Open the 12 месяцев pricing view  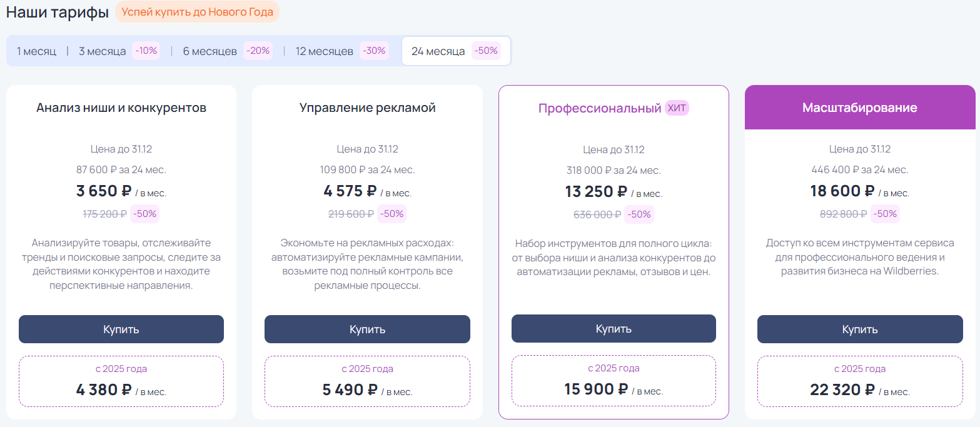point(323,51)
